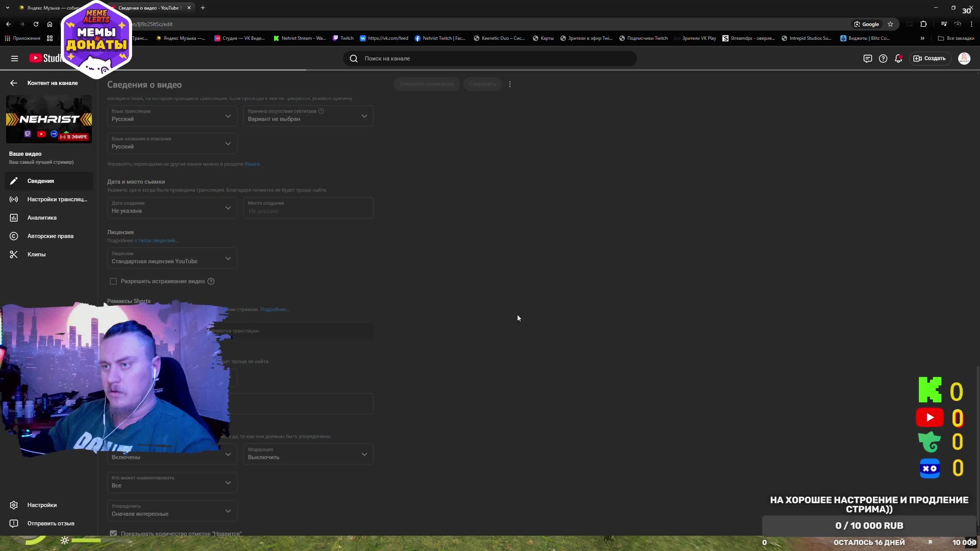Open the help question mark icon
The width and height of the screenshot is (980, 551).
[x=883, y=59]
